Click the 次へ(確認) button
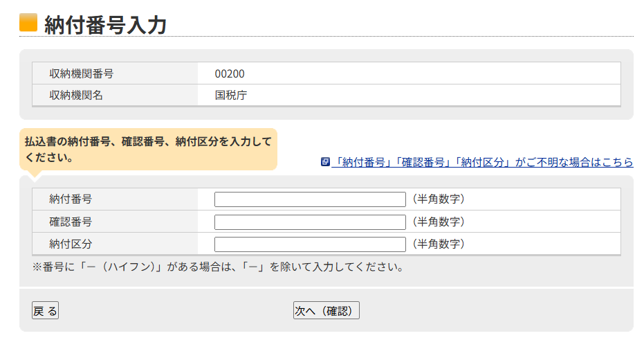 click(x=326, y=311)
